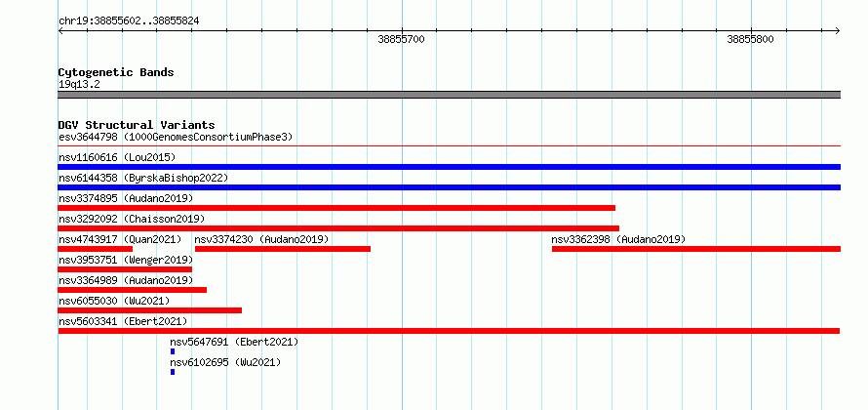Open the nsv6102695 (Wu2021) label
Viewport: 868px width, 410px height.
225,362
